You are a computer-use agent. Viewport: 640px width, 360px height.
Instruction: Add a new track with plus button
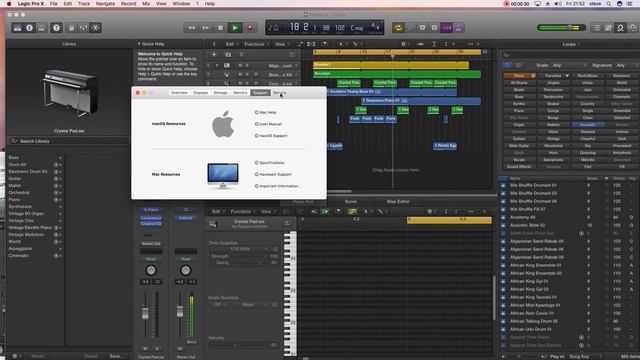214,55
